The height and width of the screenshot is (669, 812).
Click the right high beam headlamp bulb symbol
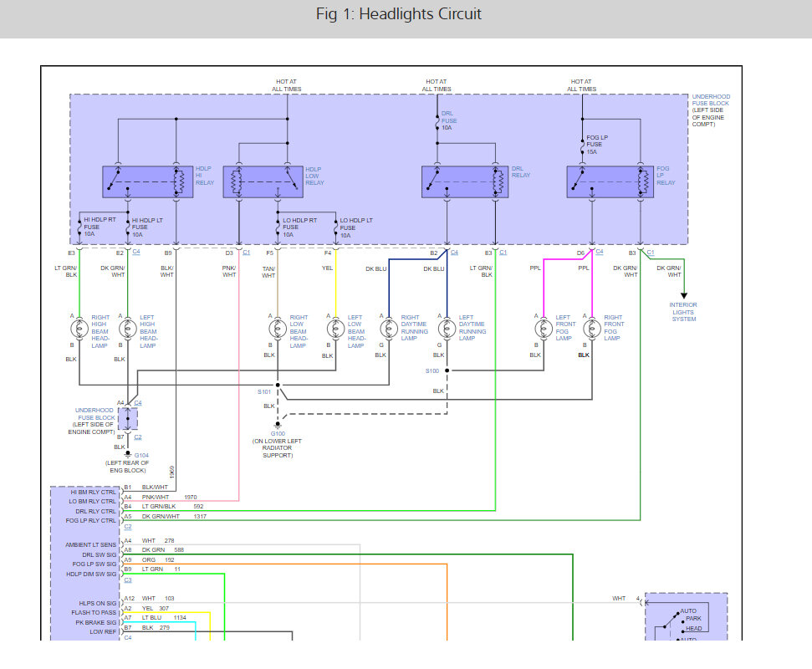click(x=79, y=329)
